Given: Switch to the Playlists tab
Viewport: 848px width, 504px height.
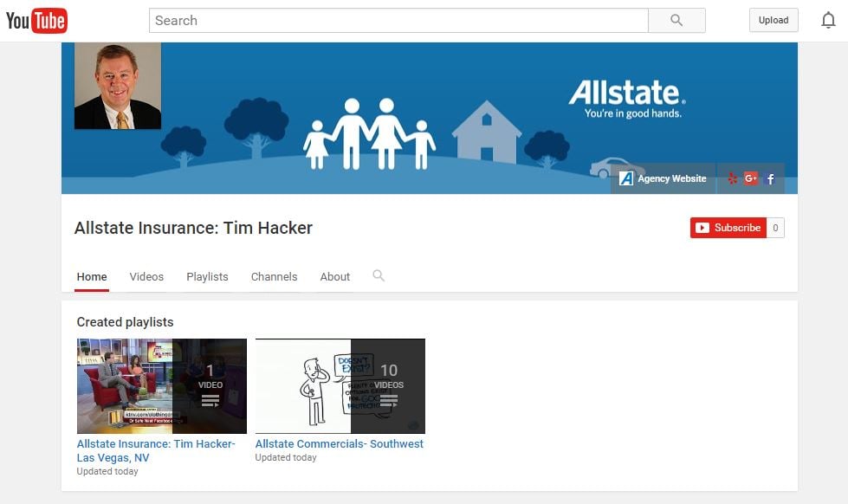Looking at the screenshot, I should 207,277.
